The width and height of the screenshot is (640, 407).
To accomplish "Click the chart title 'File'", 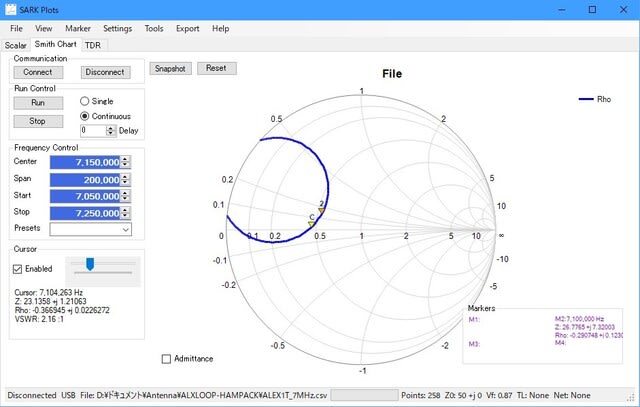I will click(392, 74).
